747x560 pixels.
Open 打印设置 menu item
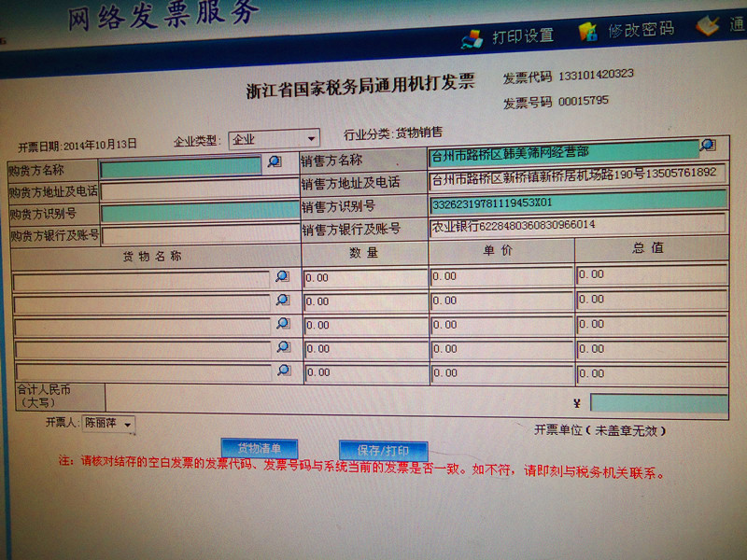click(x=523, y=35)
